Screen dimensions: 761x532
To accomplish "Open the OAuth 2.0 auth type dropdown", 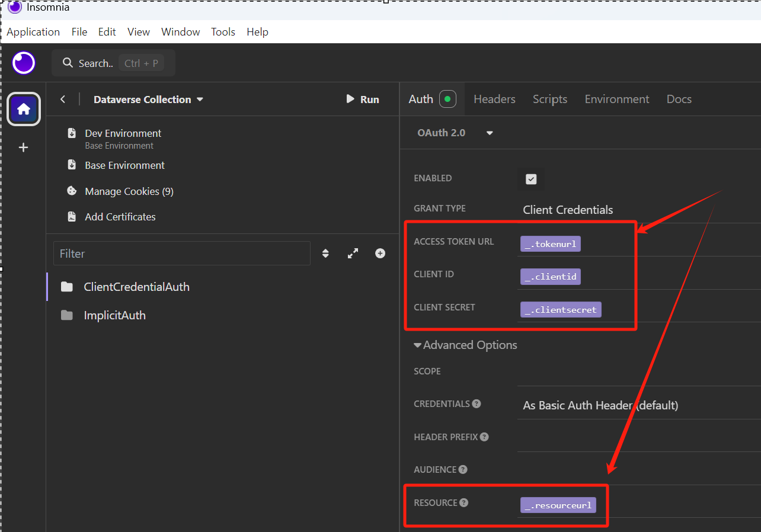I will click(x=455, y=133).
